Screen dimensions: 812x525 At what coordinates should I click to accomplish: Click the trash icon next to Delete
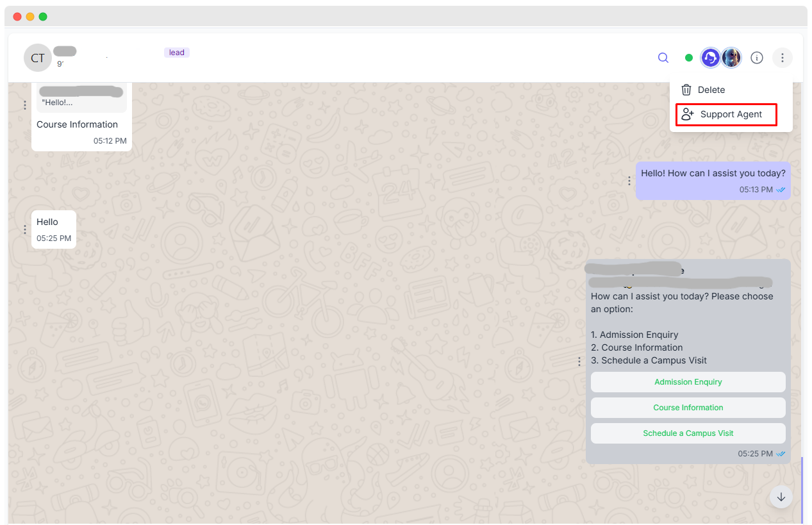click(x=686, y=90)
